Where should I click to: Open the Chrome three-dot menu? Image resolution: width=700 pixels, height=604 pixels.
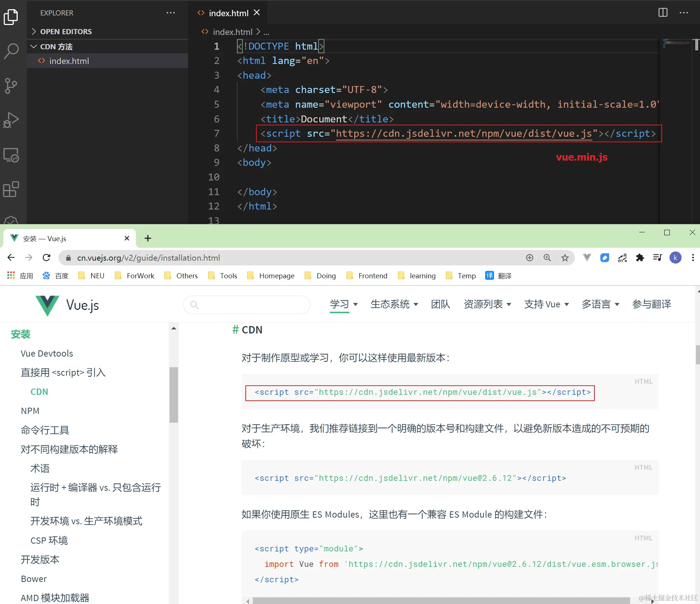pyautogui.click(x=693, y=258)
